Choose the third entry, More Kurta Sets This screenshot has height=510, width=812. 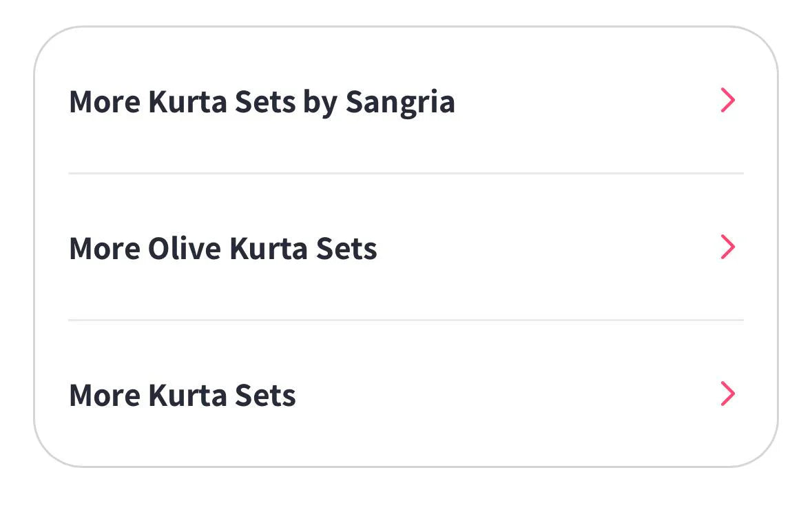[x=183, y=395]
